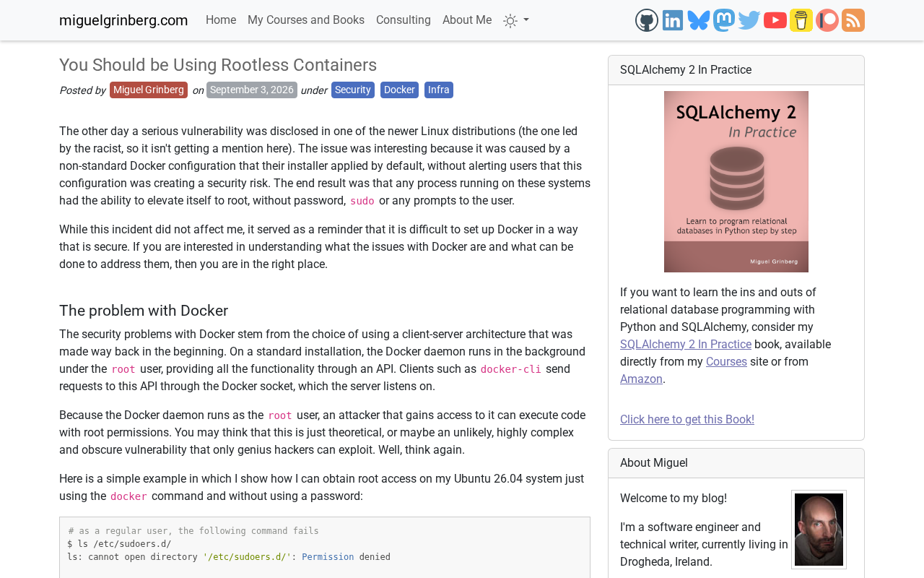Open the theme switcher sun dropdown

pos(516,20)
